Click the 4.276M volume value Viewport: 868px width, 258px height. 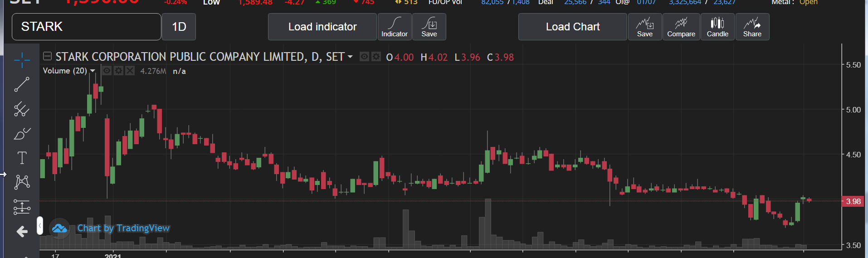pyautogui.click(x=153, y=71)
